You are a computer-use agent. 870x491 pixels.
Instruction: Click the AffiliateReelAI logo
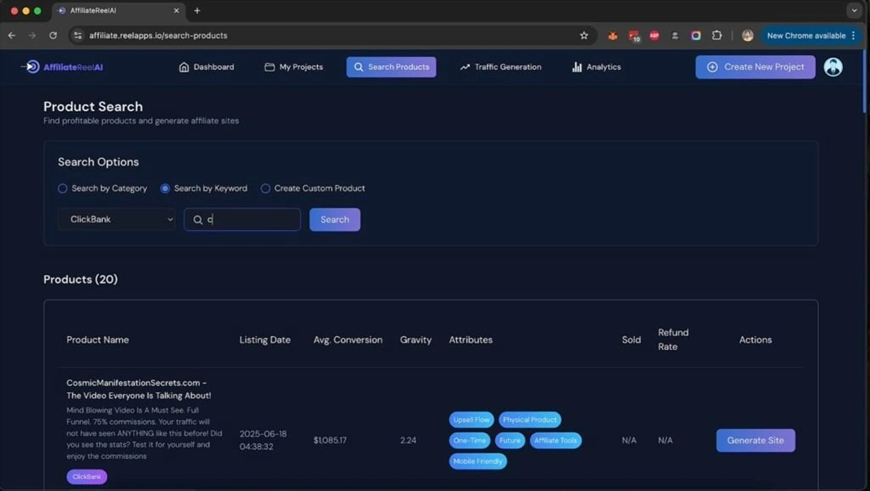[x=62, y=67]
